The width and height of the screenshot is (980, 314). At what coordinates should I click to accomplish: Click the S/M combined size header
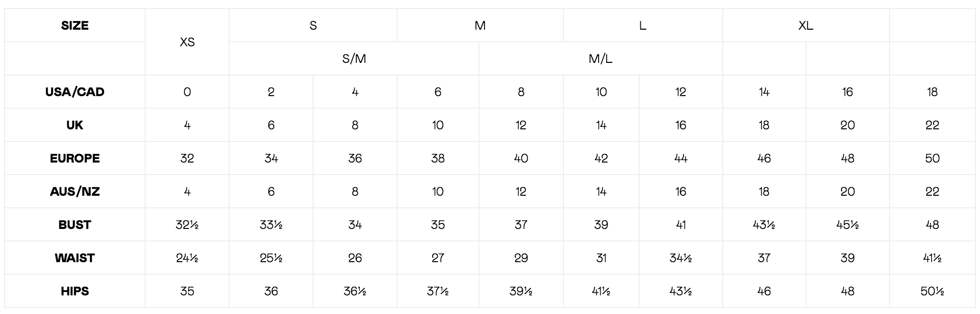click(354, 59)
